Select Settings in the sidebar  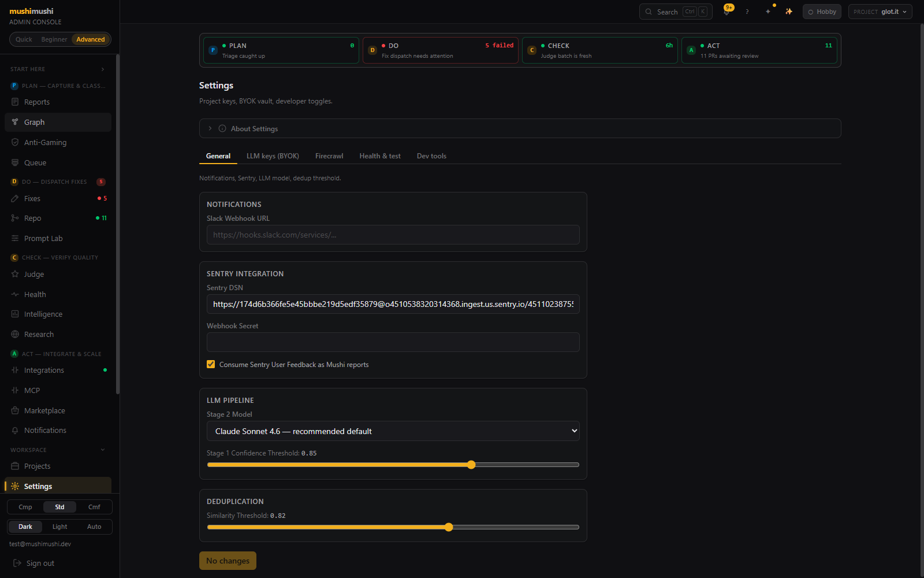tap(58, 486)
